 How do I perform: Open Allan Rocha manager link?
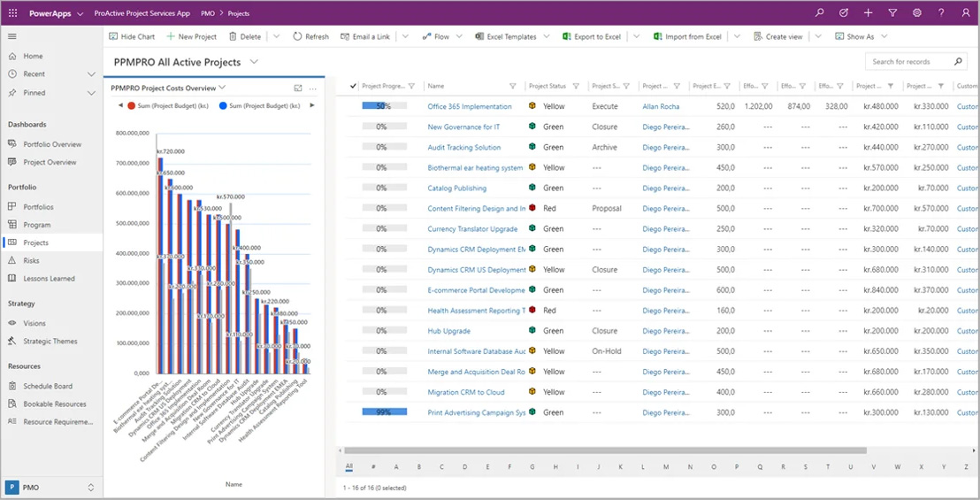click(661, 106)
